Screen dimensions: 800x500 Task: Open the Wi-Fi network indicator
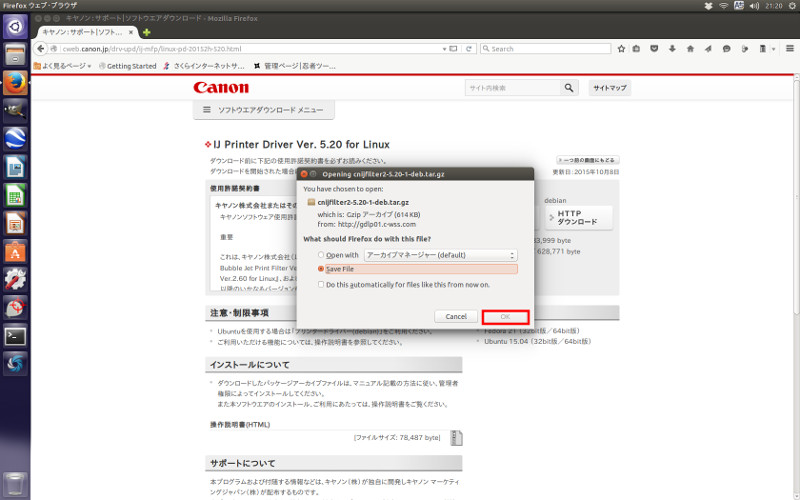(723, 6)
